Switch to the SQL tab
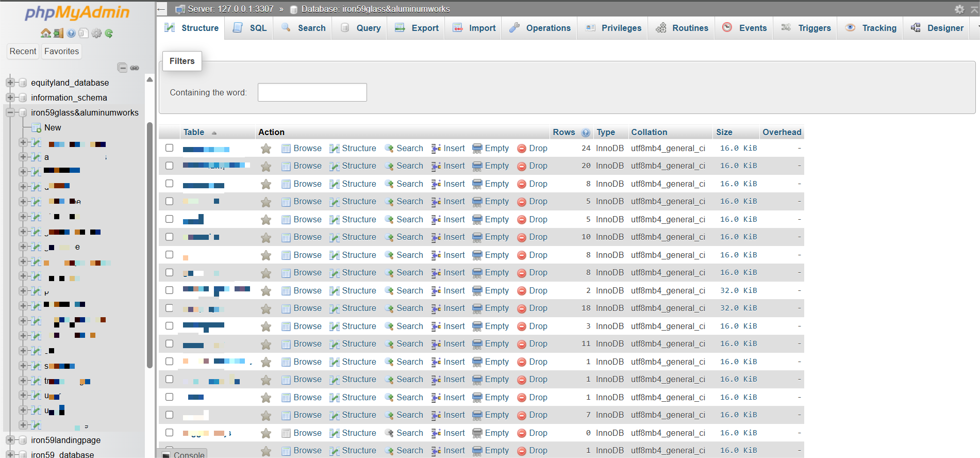980x458 pixels. click(250, 28)
